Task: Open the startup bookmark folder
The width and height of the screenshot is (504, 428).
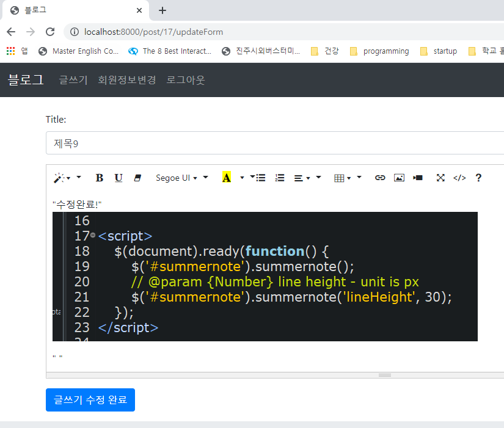Action: click(439, 51)
